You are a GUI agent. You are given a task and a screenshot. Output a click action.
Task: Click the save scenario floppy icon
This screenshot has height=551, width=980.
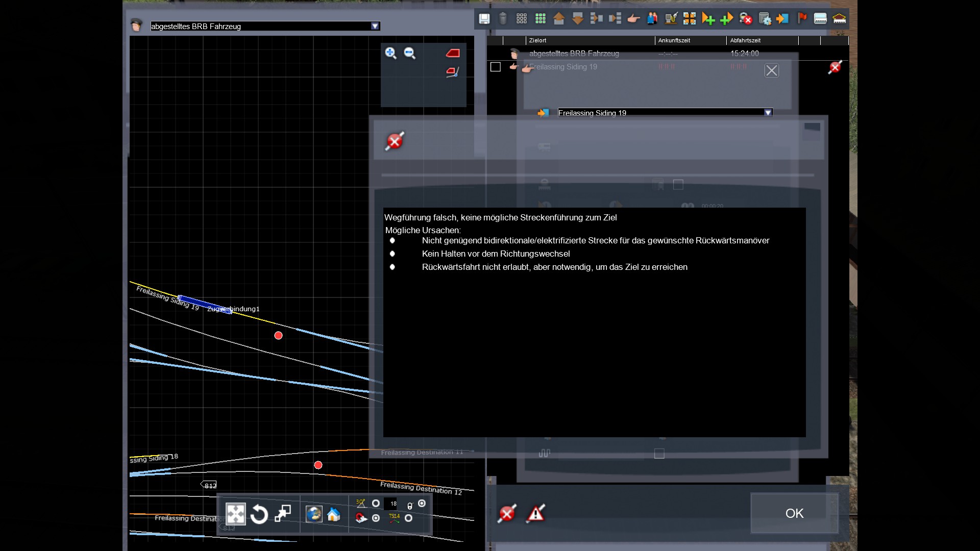click(x=484, y=19)
